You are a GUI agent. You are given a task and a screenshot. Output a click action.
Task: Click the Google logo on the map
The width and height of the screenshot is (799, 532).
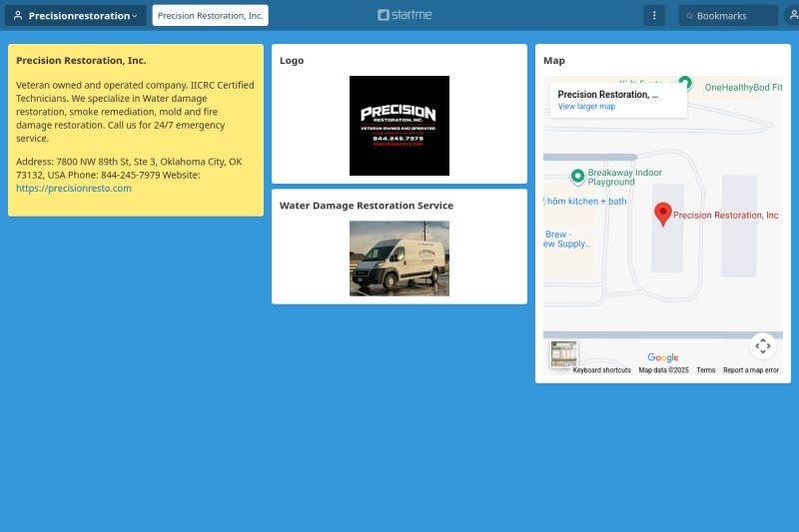pyautogui.click(x=663, y=357)
